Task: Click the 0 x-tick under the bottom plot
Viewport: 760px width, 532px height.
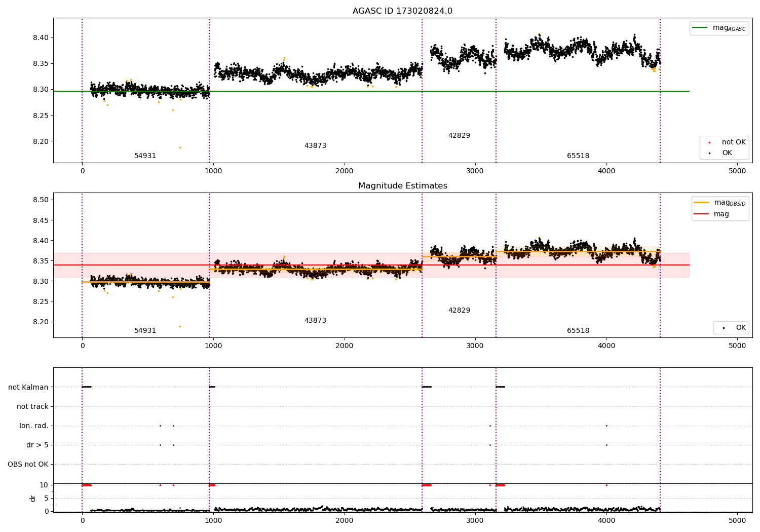Action: pos(82,520)
